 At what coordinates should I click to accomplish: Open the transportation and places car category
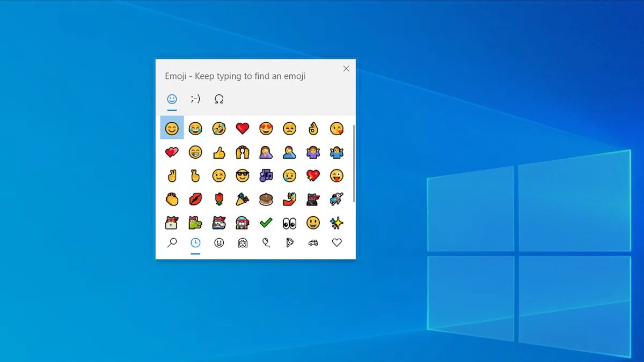[313, 243]
